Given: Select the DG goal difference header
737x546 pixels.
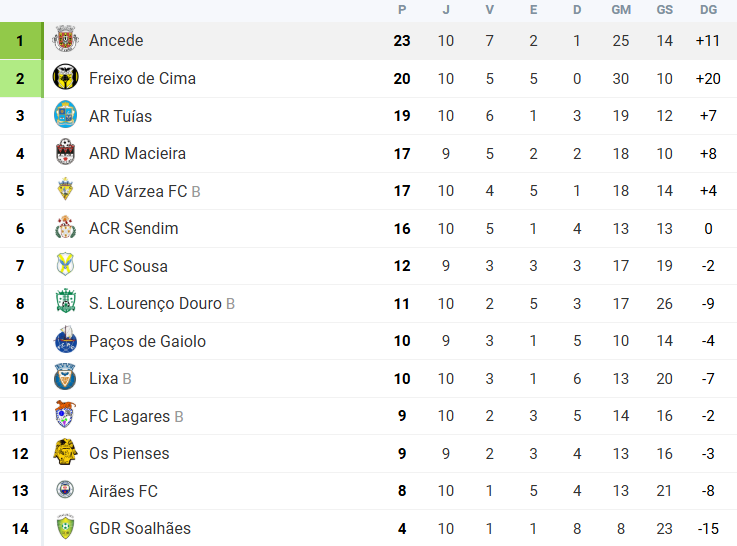Looking at the screenshot, I should click(708, 10).
